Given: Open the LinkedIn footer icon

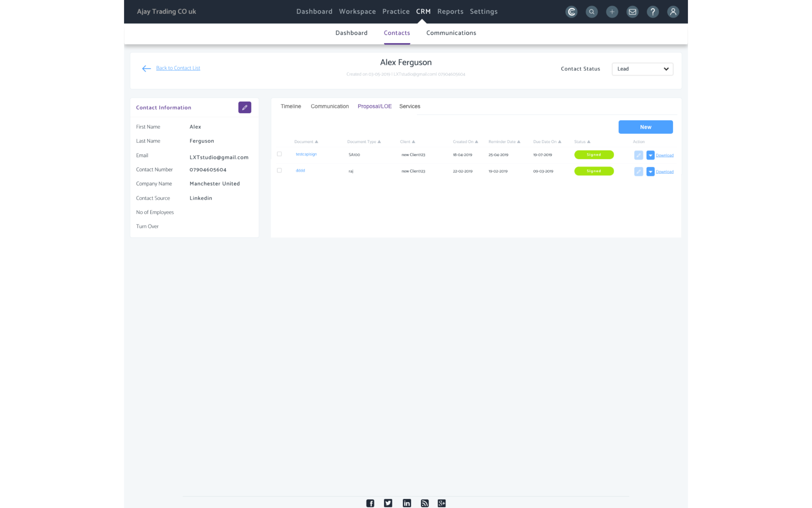Looking at the screenshot, I should (x=407, y=503).
